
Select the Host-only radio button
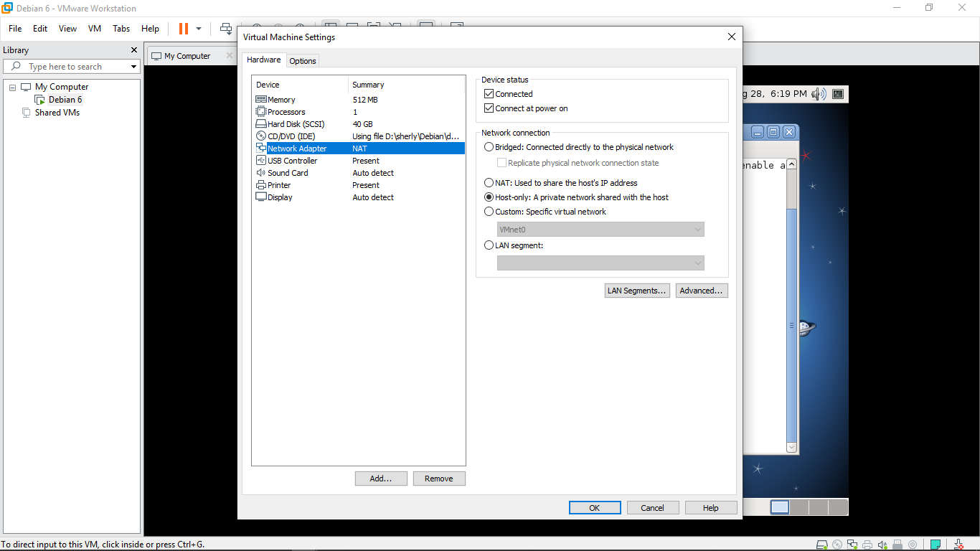pyautogui.click(x=489, y=197)
